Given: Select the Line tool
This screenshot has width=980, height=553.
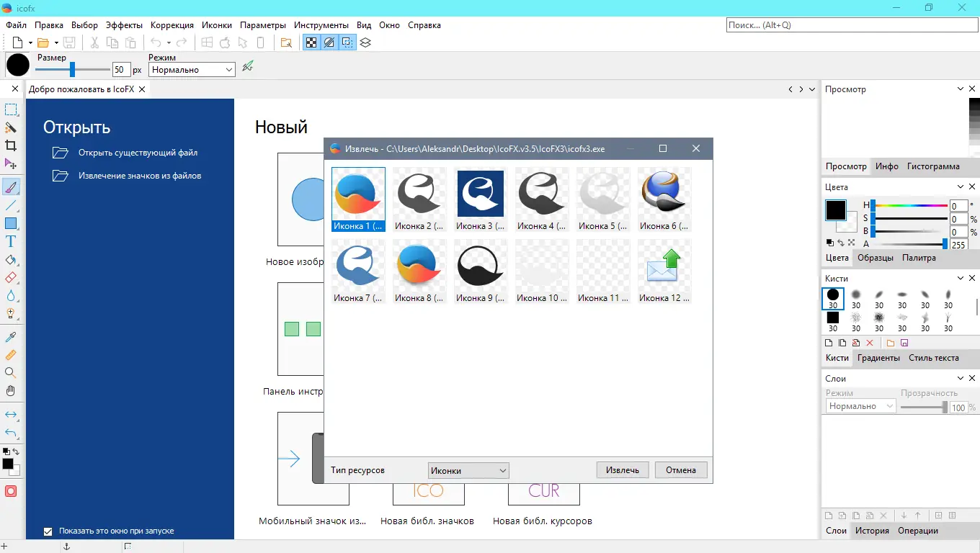Looking at the screenshot, I should 11,205.
